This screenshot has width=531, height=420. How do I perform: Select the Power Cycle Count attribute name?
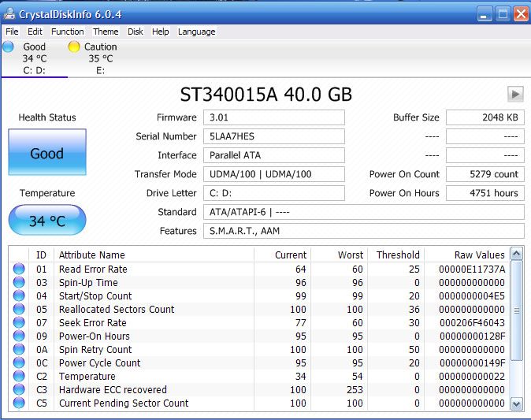click(99, 362)
